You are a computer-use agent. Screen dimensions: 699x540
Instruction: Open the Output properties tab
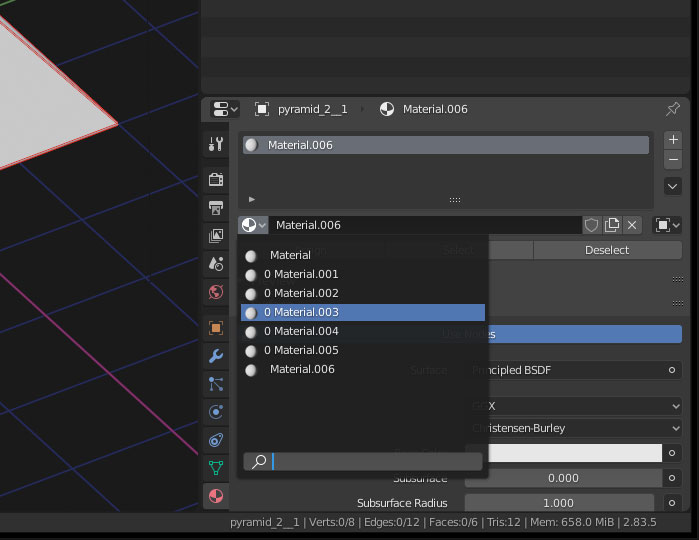pyautogui.click(x=216, y=208)
